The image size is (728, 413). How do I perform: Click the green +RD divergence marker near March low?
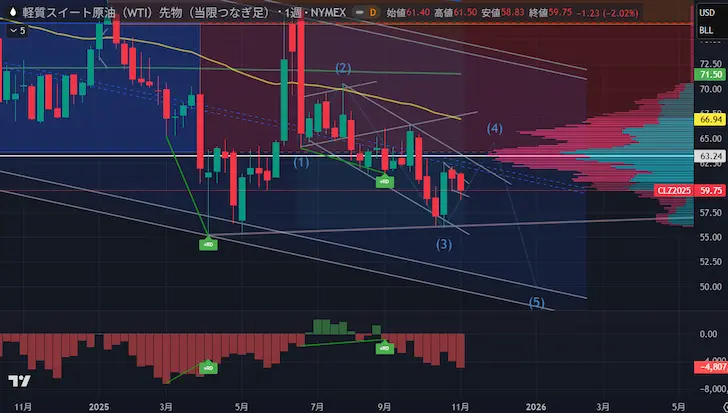(209, 243)
